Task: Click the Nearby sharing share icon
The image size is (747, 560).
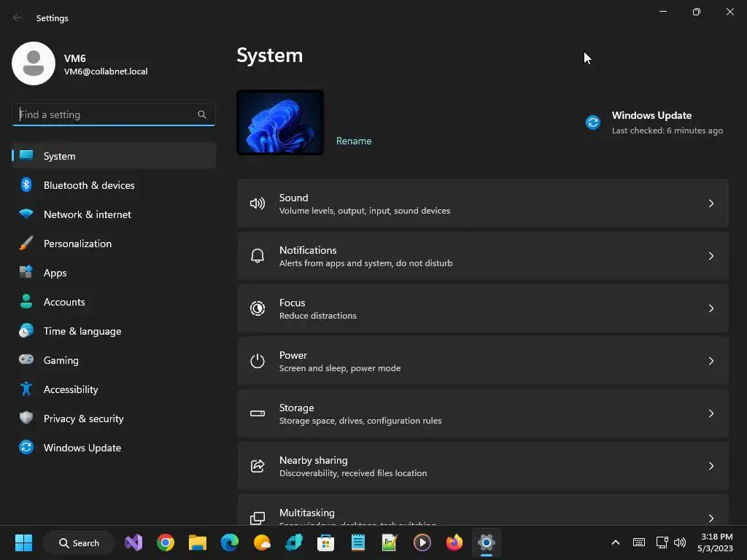Action: (x=258, y=466)
